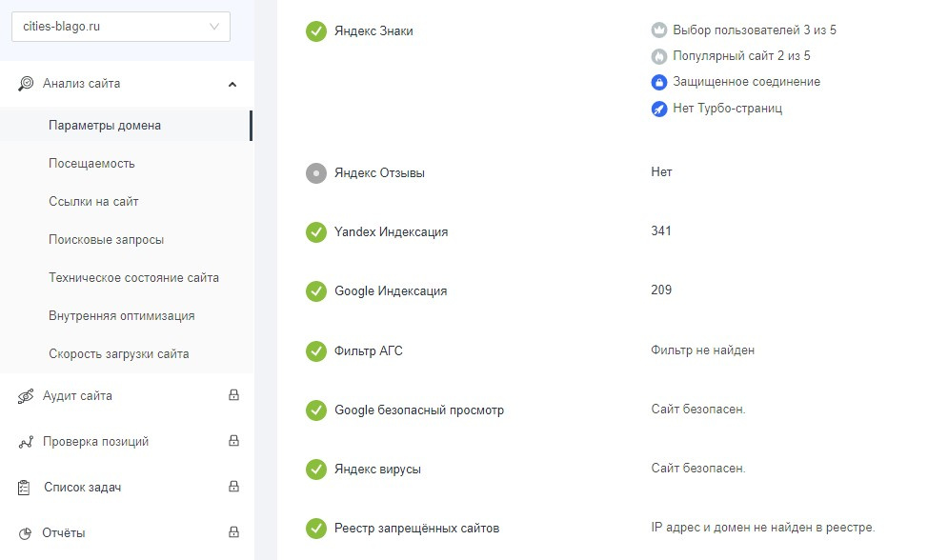The width and height of the screenshot is (948, 560).
Task: Select Внутренняя оптимизация menu entry
Action: point(121,316)
